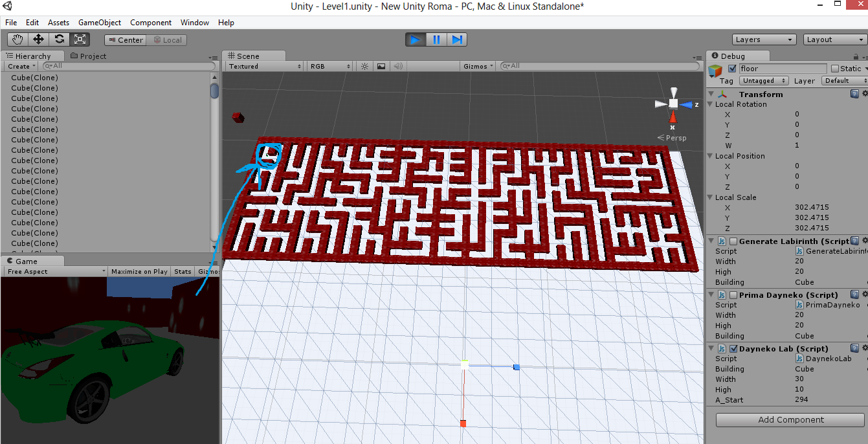Open Transform component help icon
The height and width of the screenshot is (444, 868).
pyautogui.click(x=855, y=94)
